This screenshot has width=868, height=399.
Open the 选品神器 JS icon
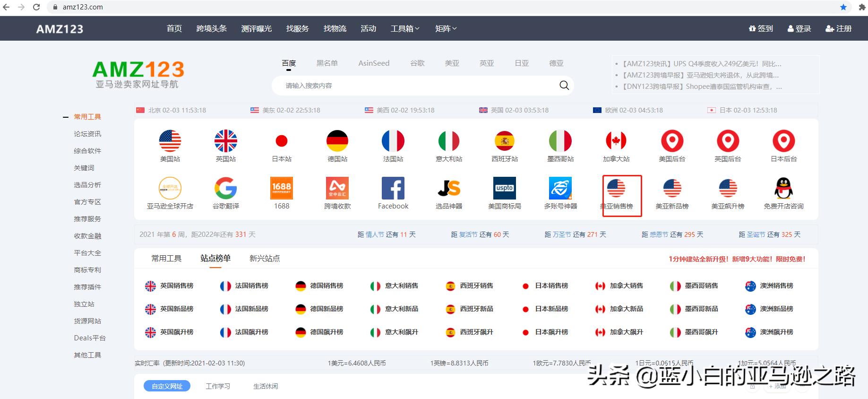click(x=449, y=188)
